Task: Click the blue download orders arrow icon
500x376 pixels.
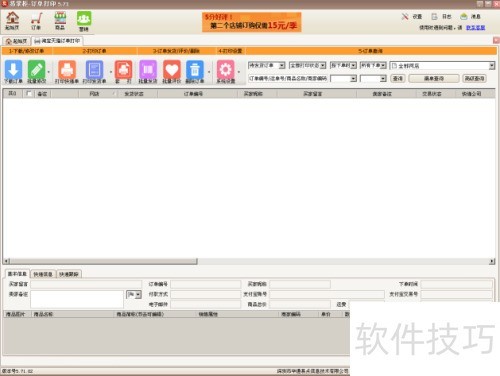Action: click(x=13, y=71)
